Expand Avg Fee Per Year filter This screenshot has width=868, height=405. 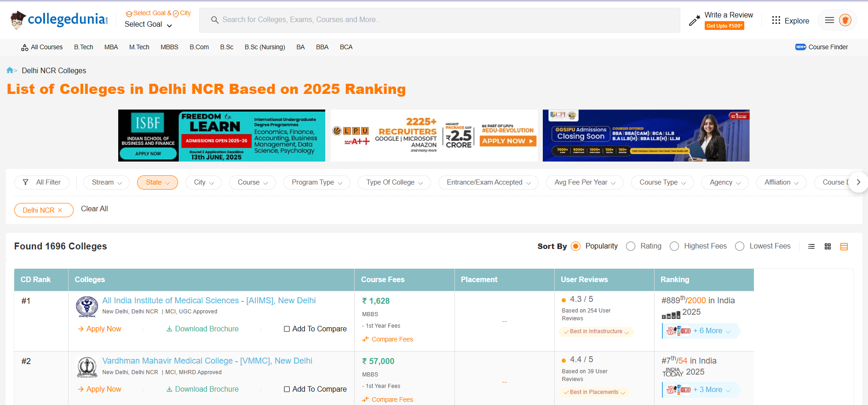tap(584, 182)
